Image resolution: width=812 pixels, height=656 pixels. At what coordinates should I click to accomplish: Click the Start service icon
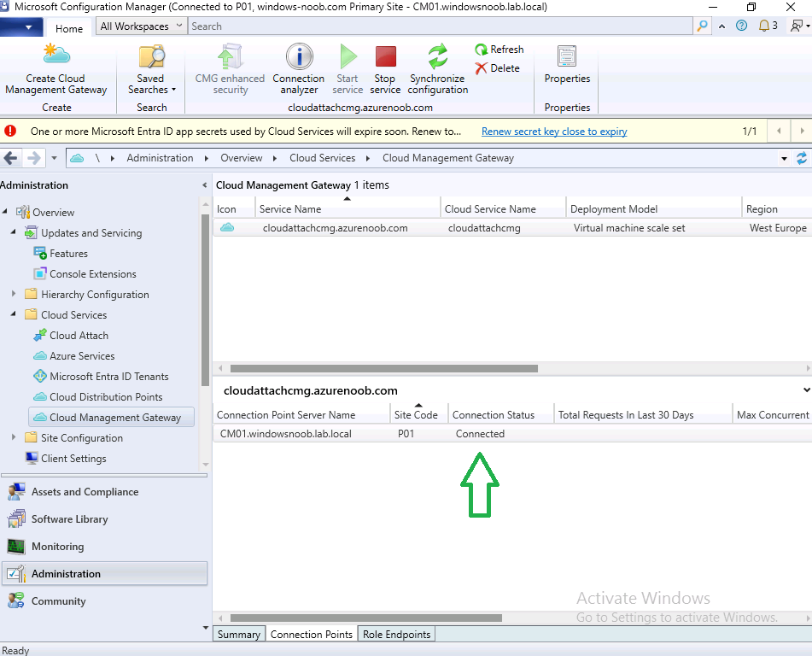[x=348, y=56]
